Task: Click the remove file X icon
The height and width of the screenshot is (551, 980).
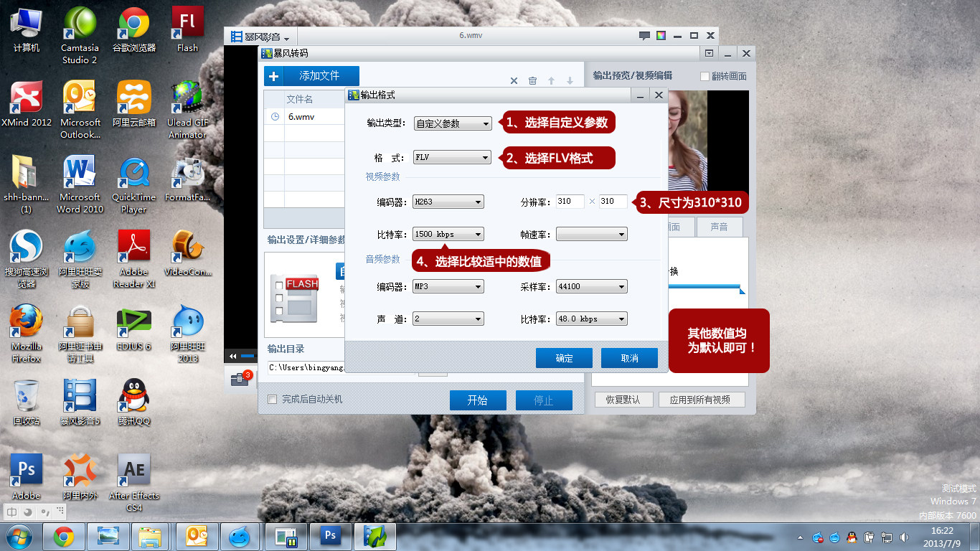Action: (514, 81)
